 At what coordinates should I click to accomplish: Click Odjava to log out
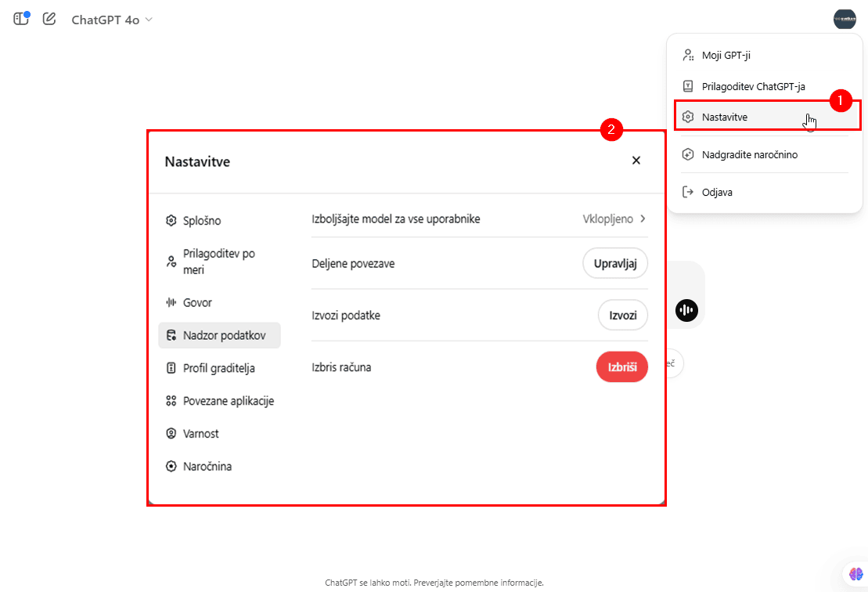717,192
